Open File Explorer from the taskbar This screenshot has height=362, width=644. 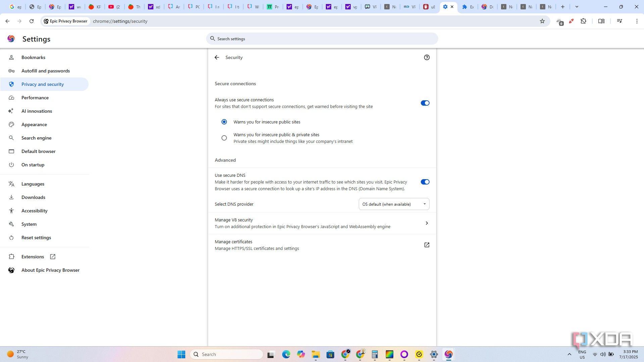[315, 354]
